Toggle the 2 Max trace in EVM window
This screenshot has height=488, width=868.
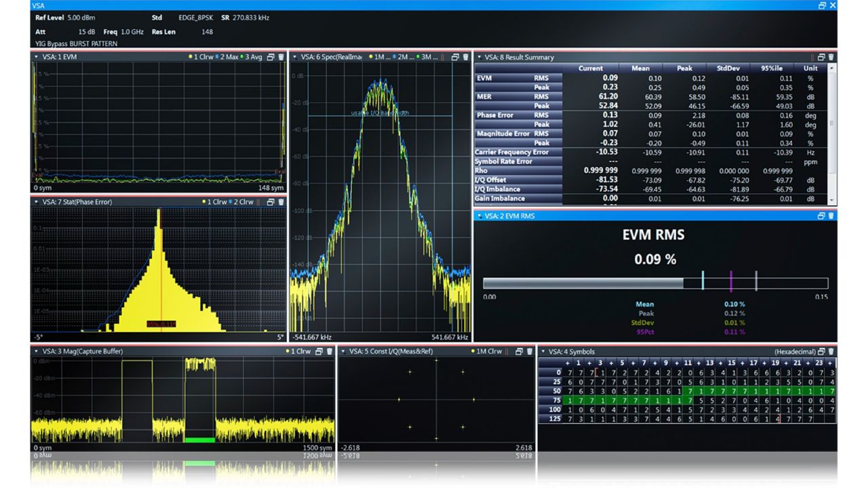coord(228,57)
